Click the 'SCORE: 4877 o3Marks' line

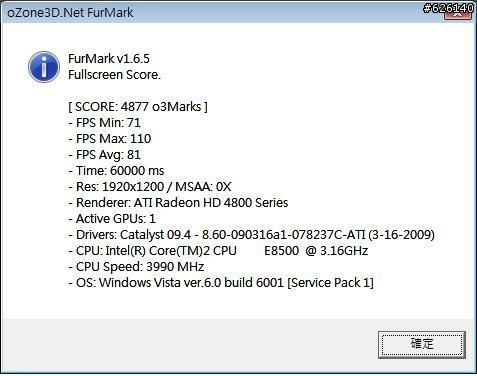pos(138,107)
